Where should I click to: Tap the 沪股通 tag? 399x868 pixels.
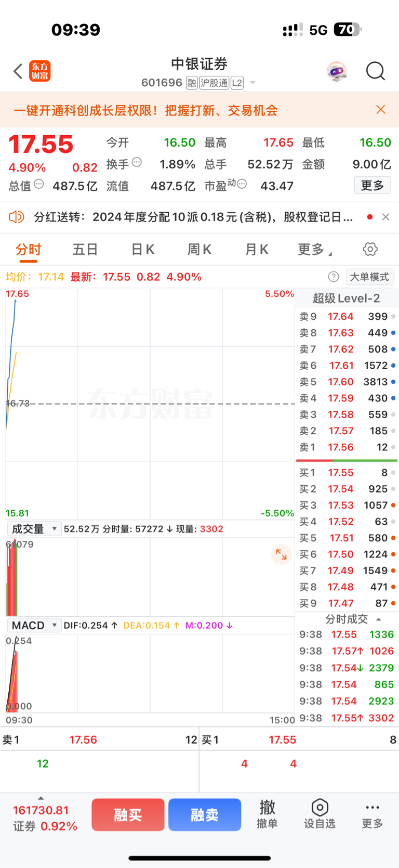click(214, 83)
